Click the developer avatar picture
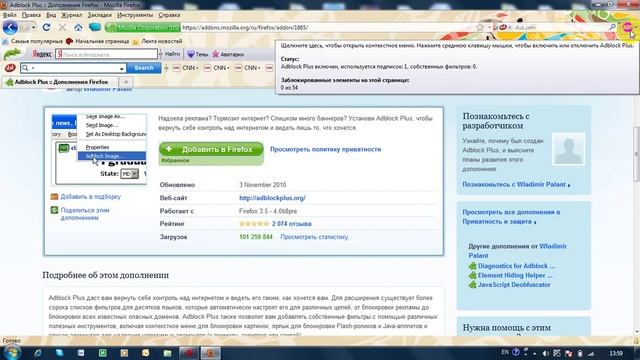The width and height of the screenshot is (640, 360). tap(569, 149)
